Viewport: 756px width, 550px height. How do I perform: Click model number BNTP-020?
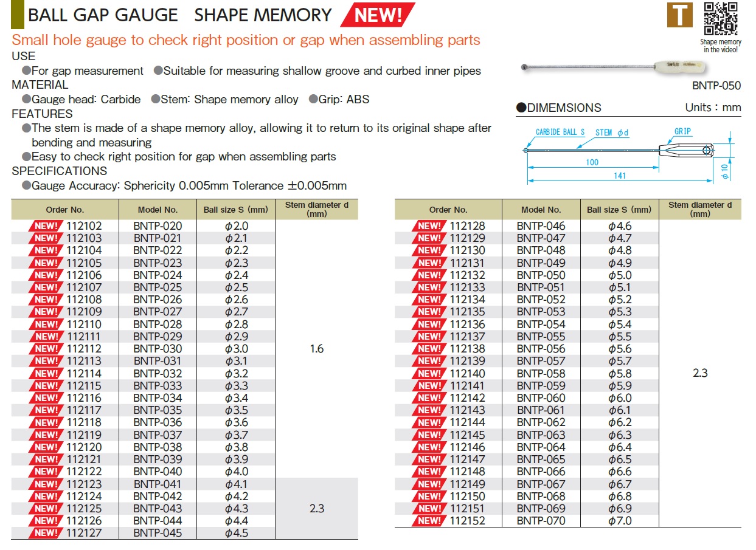(158, 226)
